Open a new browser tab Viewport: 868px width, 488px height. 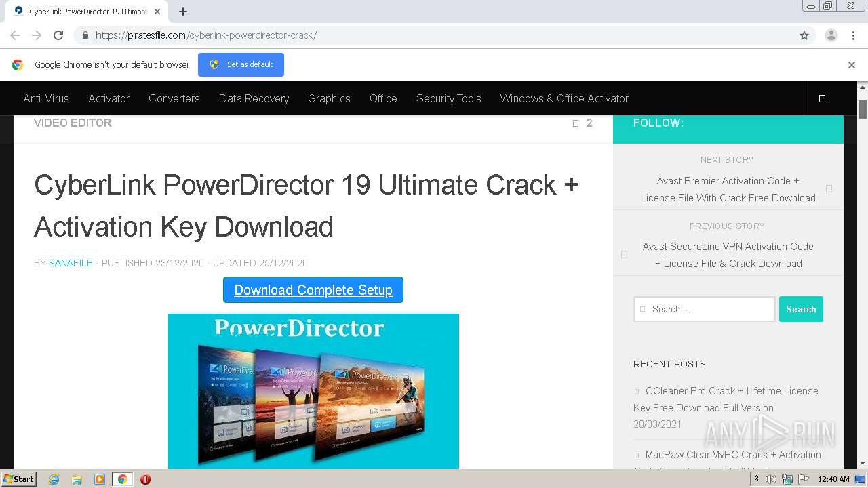(x=183, y=12)
